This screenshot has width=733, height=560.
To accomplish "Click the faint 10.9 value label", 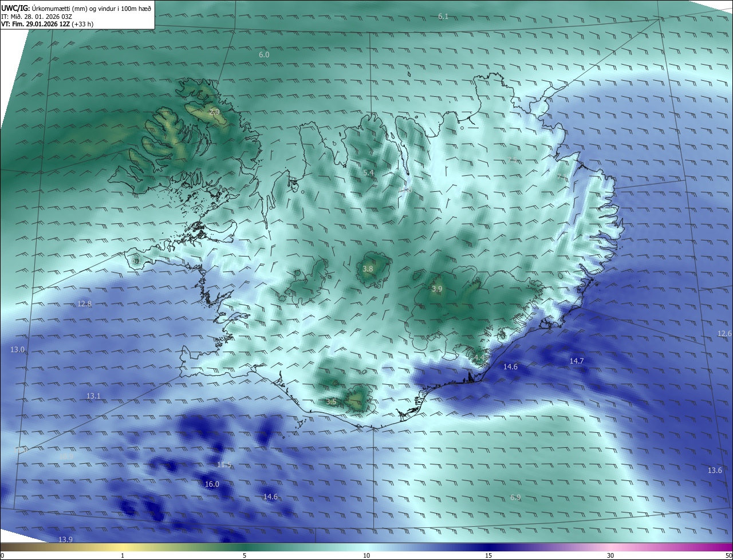I will (66, 457).
